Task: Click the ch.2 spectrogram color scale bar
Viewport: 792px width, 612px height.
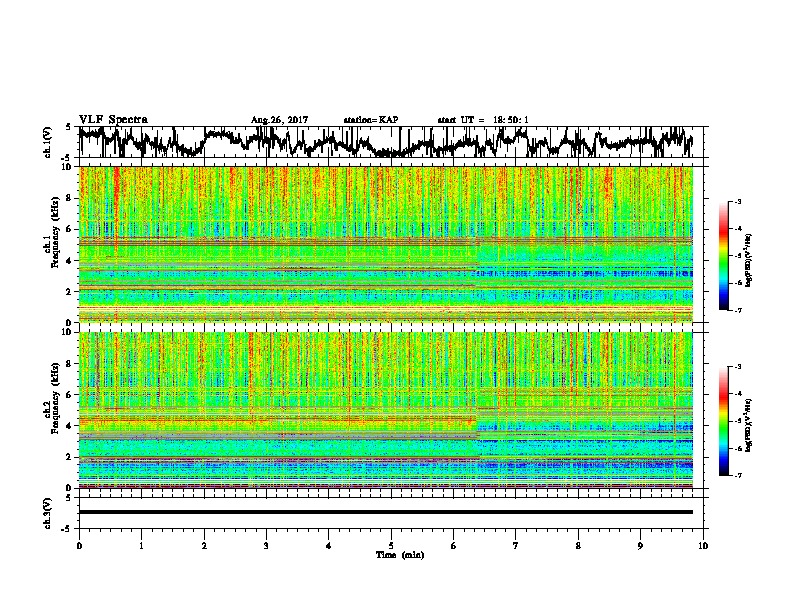Action: click(724, 421)
